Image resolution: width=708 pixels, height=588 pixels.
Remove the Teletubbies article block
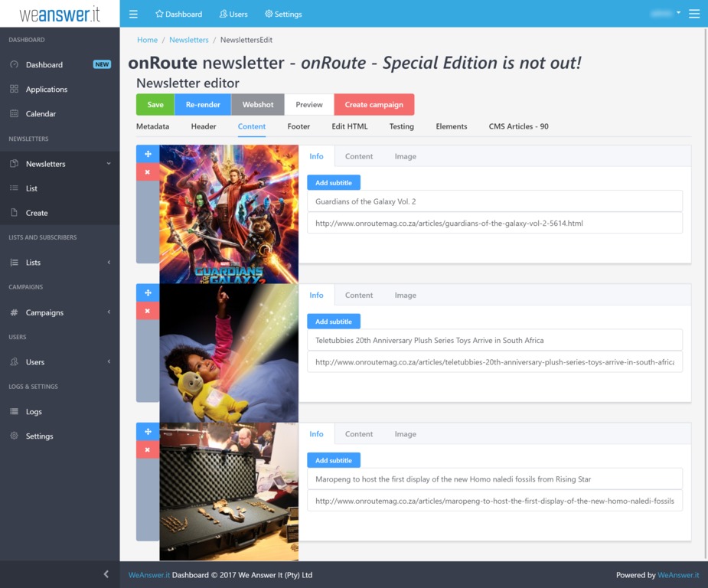pyautogui.click(x=148, y=311)
